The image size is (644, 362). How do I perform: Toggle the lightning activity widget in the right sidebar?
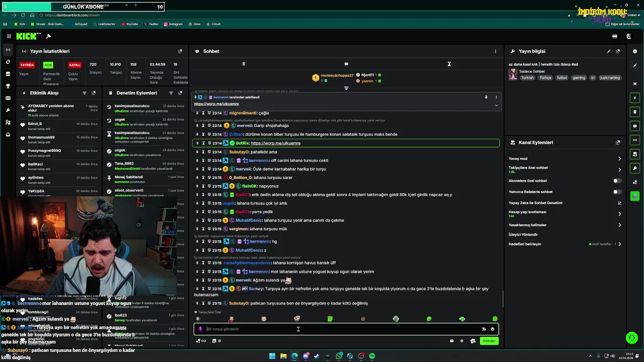coord(635,98)
